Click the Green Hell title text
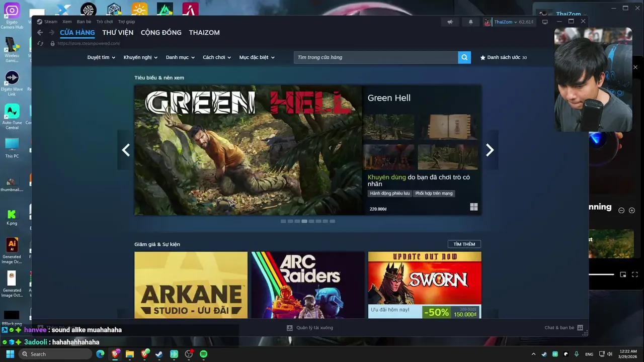Image resolution: width=644 pixels, height=362 pixels. pyautogui.click(x=389, y=98)
